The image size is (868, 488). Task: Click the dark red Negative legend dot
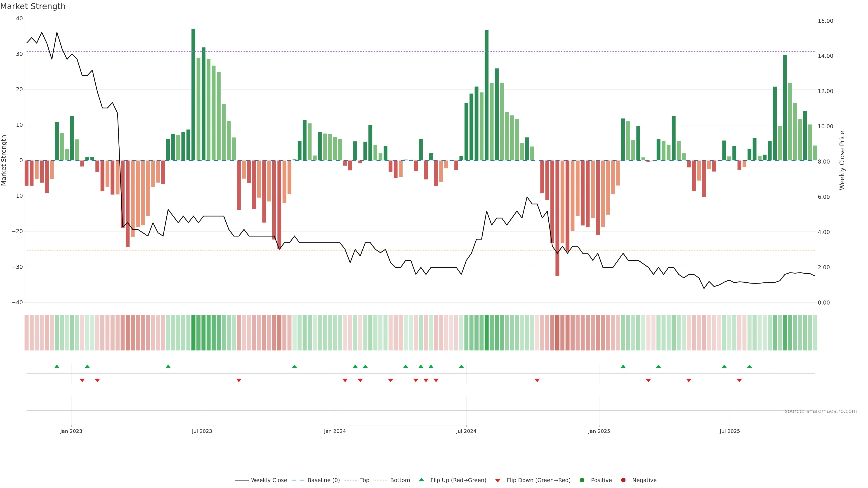(x=623, y=480)
